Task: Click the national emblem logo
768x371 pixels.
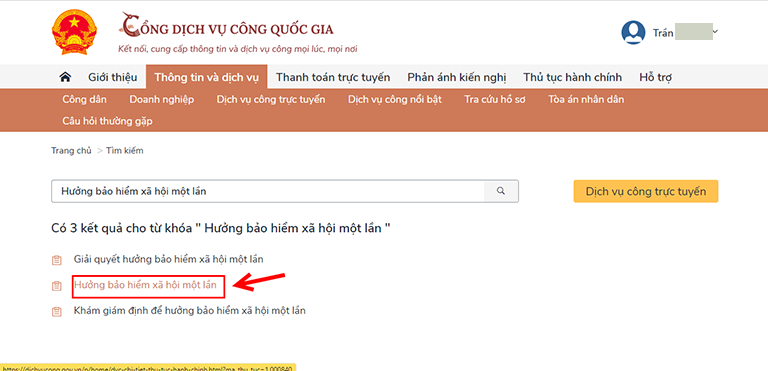Action: [74, 32]
